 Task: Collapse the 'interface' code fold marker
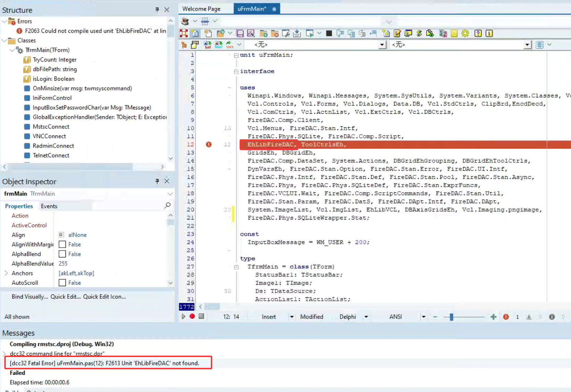click(236, 72)
